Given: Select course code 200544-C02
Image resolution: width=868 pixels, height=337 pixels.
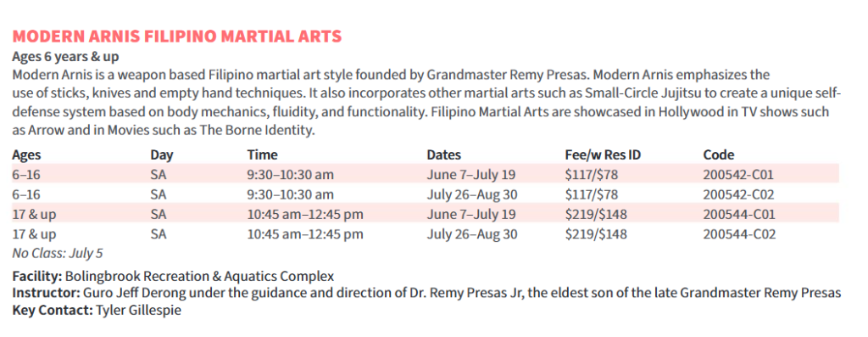Looking at the screenshot, I should coord(739,234).
